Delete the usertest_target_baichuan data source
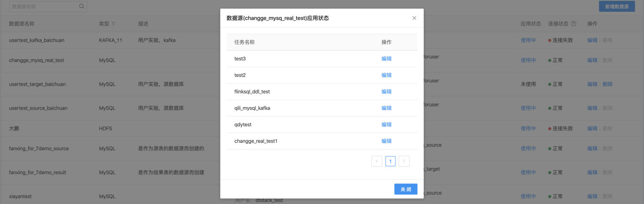The image size is (644, 204). click(x=607, y=84)
